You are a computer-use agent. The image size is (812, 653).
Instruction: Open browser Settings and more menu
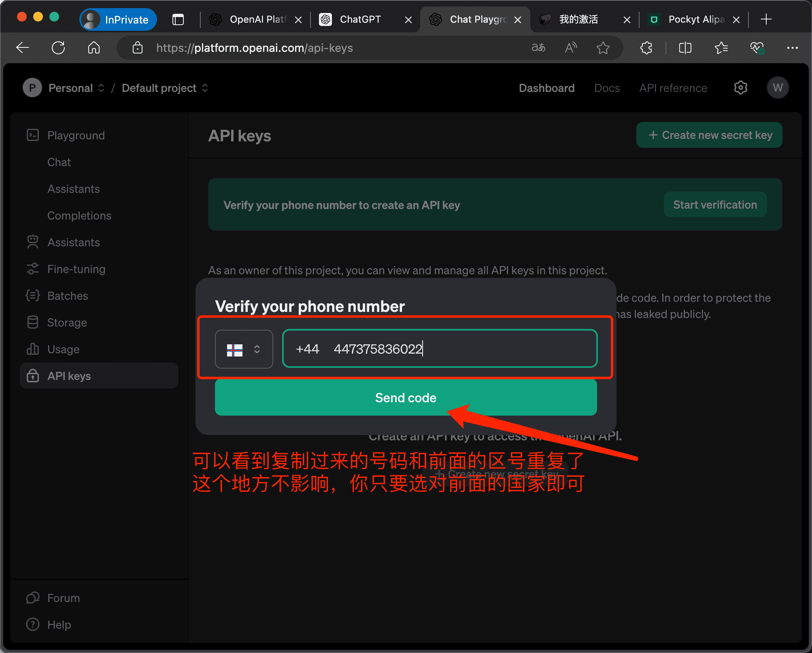tap(792, 48)
